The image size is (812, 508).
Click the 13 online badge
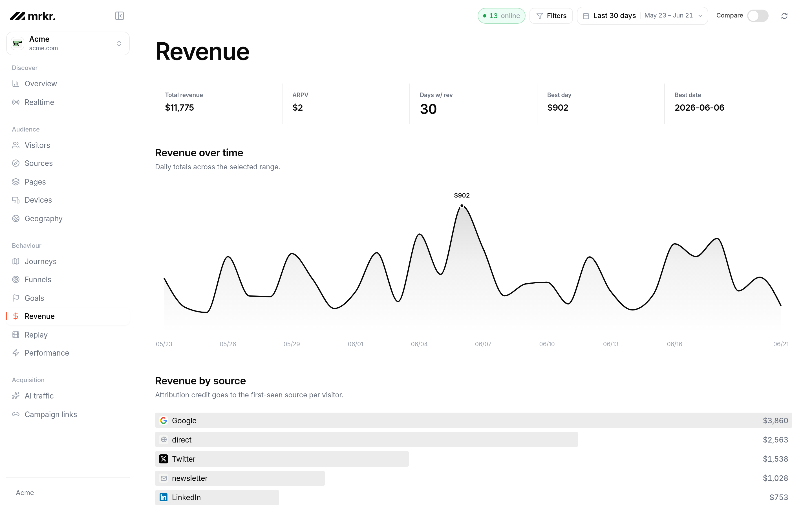click(501, 16)
